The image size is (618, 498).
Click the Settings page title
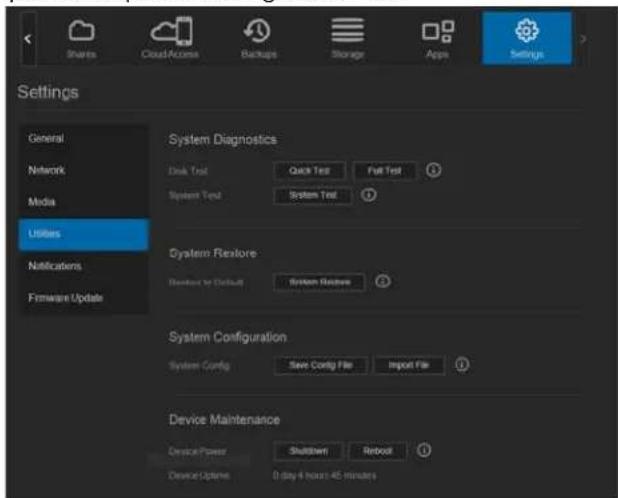coord(48,92)
